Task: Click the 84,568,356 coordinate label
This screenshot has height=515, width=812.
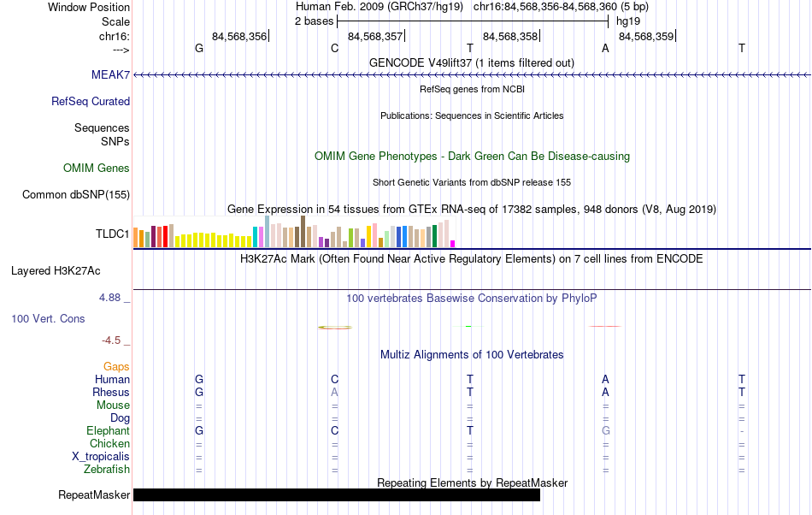Action: click(x=239, y=36)
